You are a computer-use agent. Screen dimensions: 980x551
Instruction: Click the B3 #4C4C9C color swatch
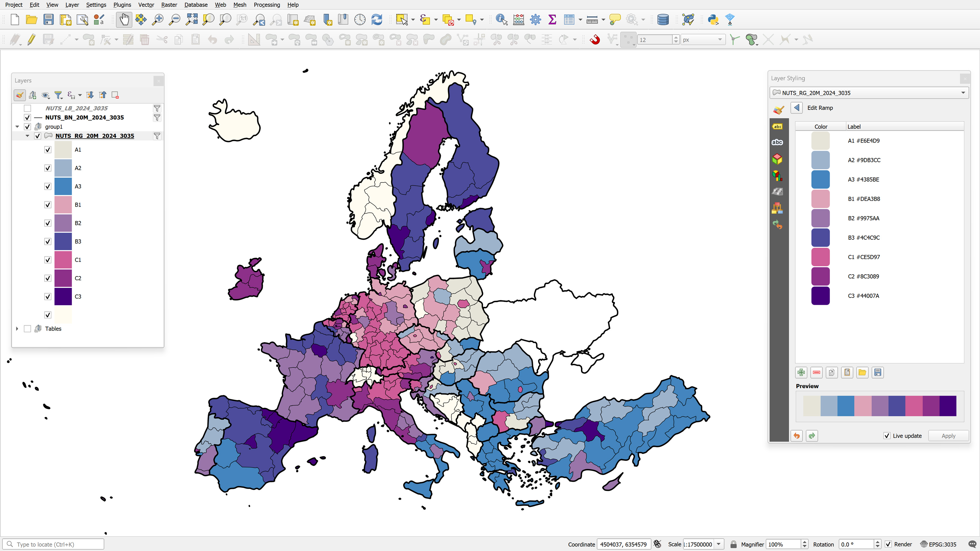pyautogui.click(x=821, y=238)
